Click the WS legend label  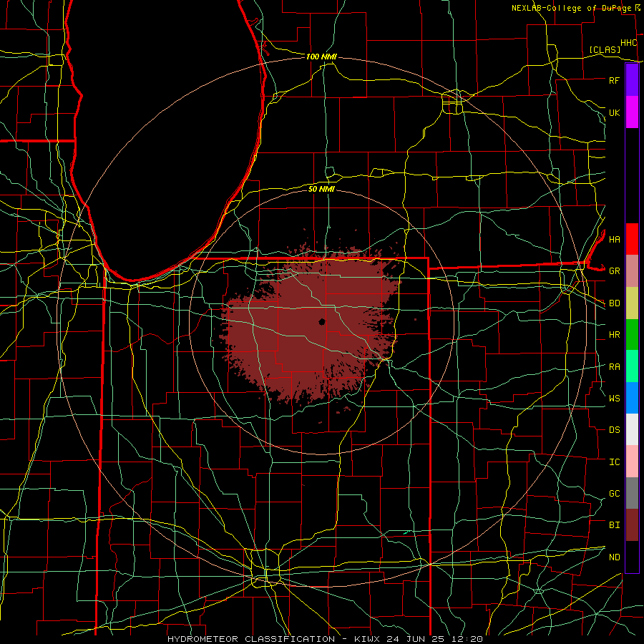614,399
